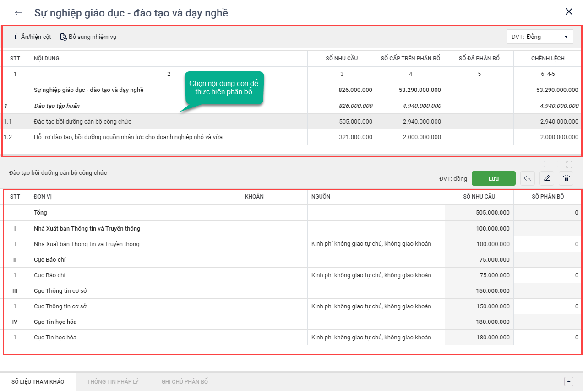Open the Ẩn/hiện cột column settings
This screenshot has width=583, height=392.
click(31, 37)
